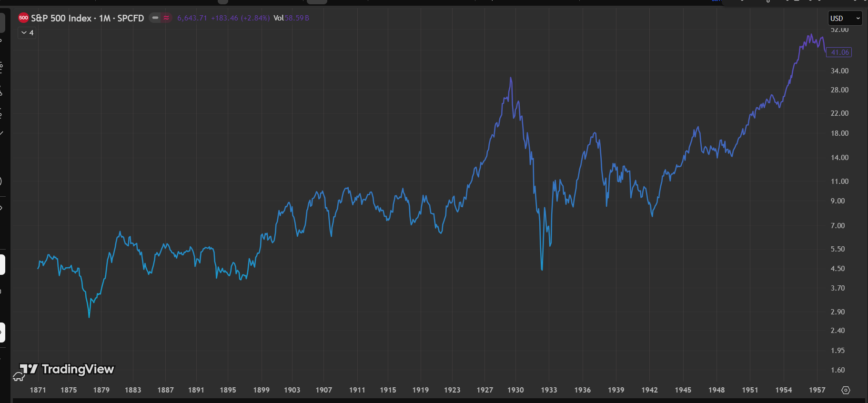The height and width of the screenshot is (403, 868).
Task: Click the 1919 time axis label
Action: (x=421, y=390)
